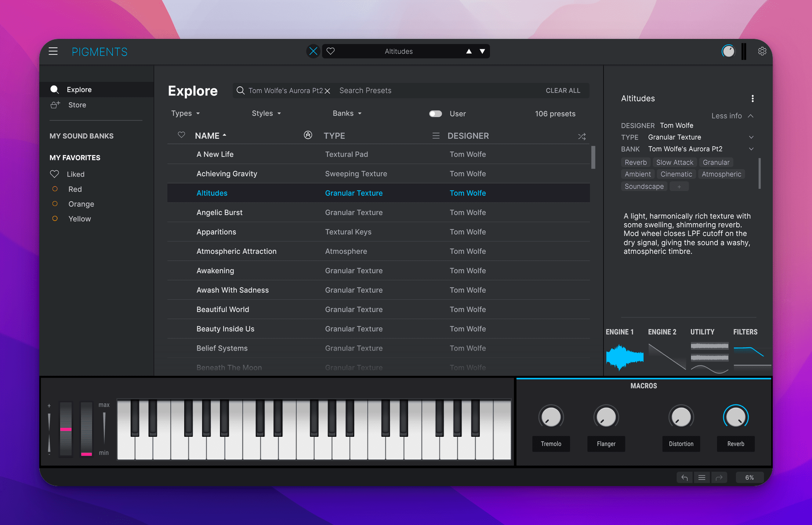Image resolution: width=812 pixels, height=525 pixels.
Task: Click the Cinematic tag
Action: (x=676, y=174)
